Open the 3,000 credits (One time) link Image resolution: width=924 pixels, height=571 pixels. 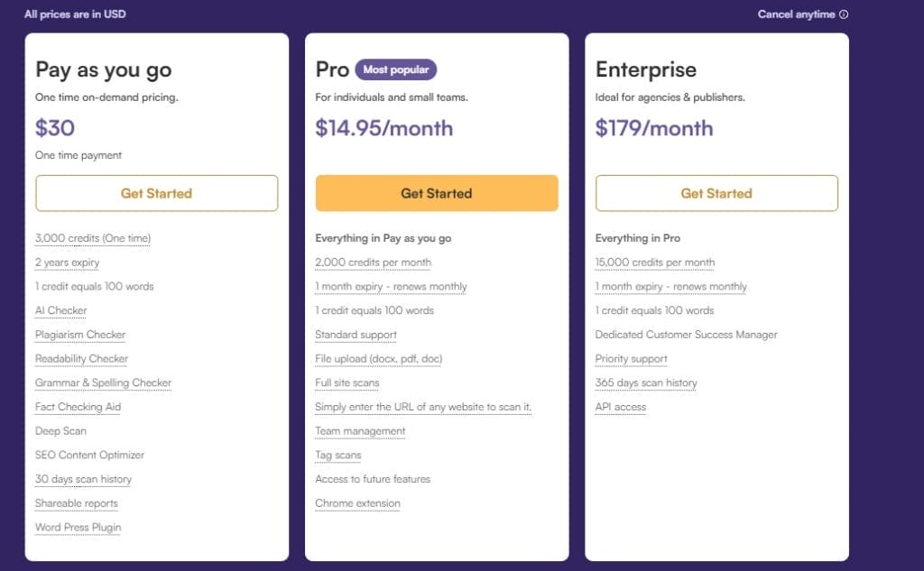91,238
